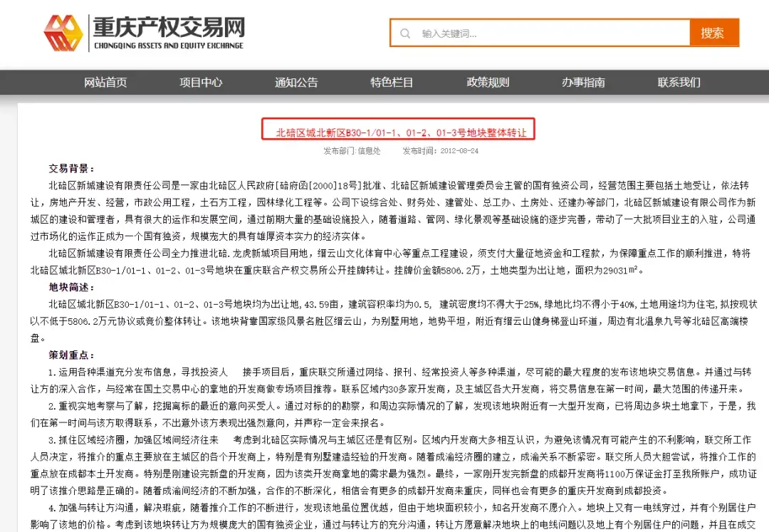Open the 联系我们 menu item
769x532 pixels.
(679, 83)
